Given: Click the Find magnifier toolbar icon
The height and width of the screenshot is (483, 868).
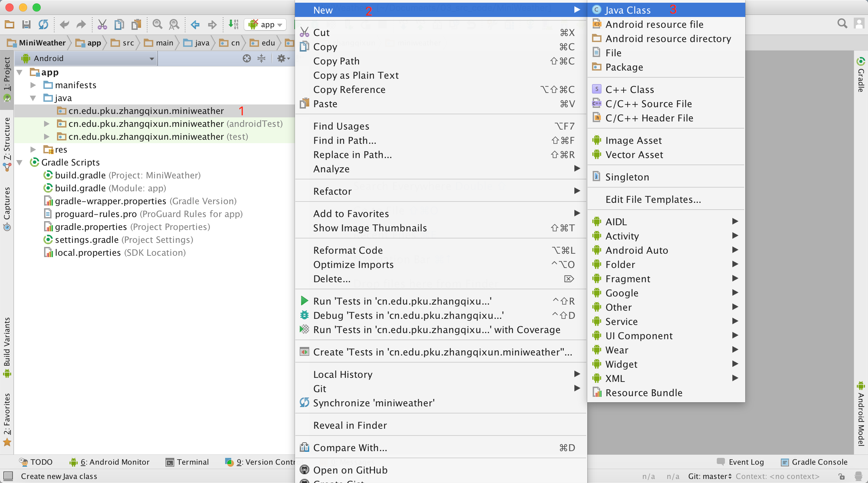Looking at the screenshot, I should 157,24.
